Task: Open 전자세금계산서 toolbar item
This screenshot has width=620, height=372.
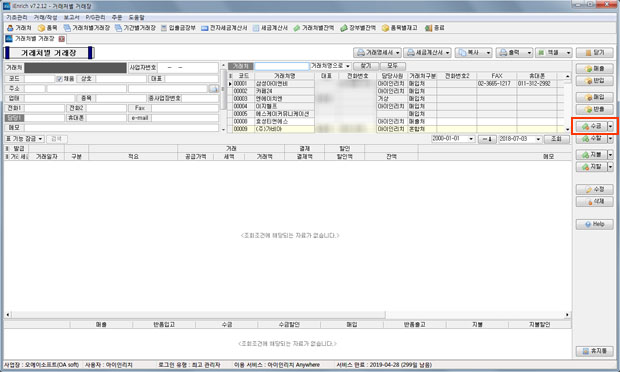Action: [x=224, y=28]
